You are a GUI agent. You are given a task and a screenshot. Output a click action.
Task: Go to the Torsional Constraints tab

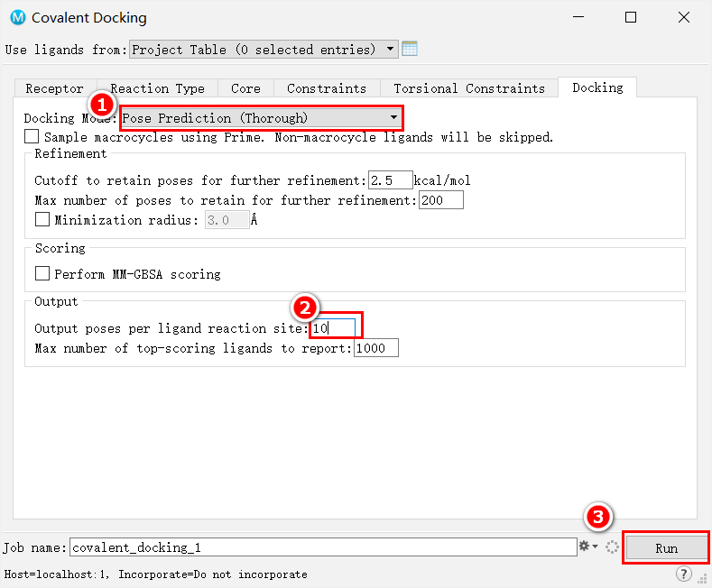pos(469,88)
